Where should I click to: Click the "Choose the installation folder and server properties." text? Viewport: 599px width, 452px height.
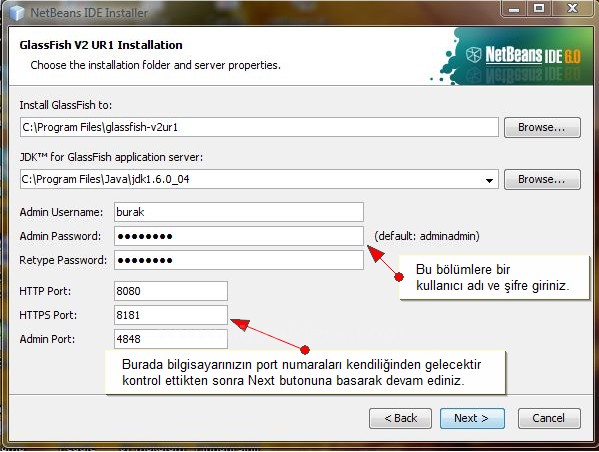point(155,65)
